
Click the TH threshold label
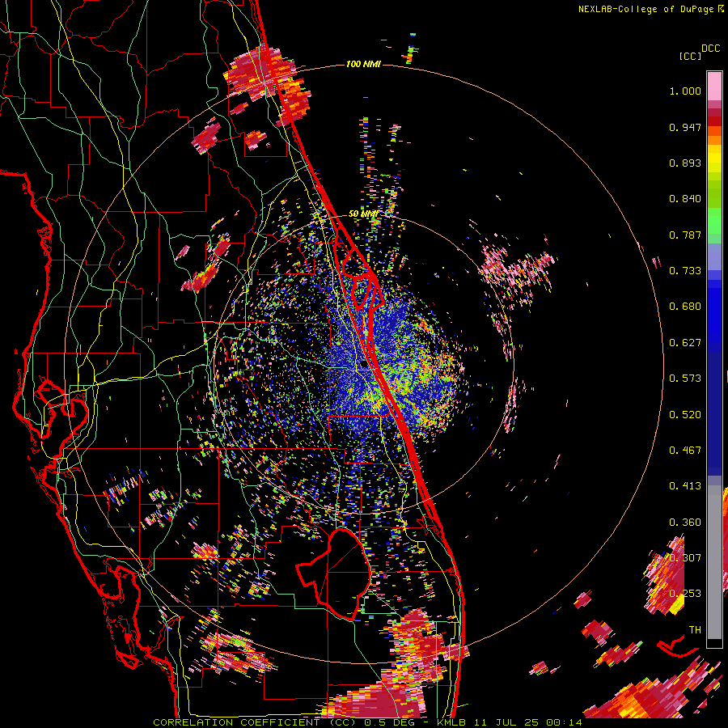coord(695,630)
